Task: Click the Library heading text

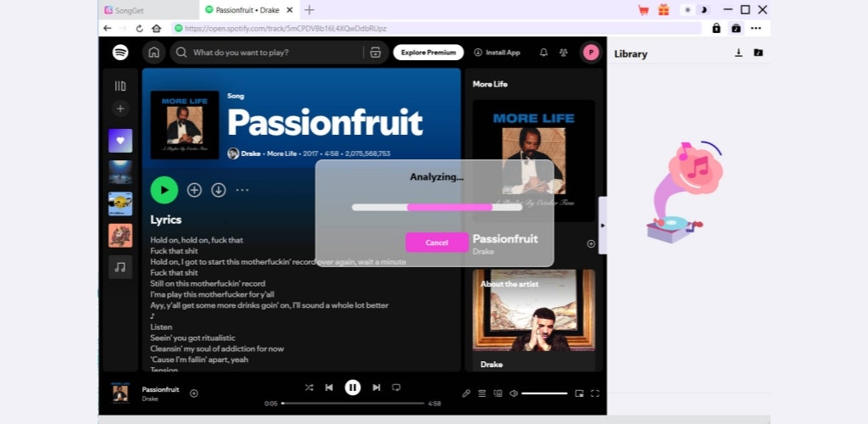Action: click(x=631, y=53)
